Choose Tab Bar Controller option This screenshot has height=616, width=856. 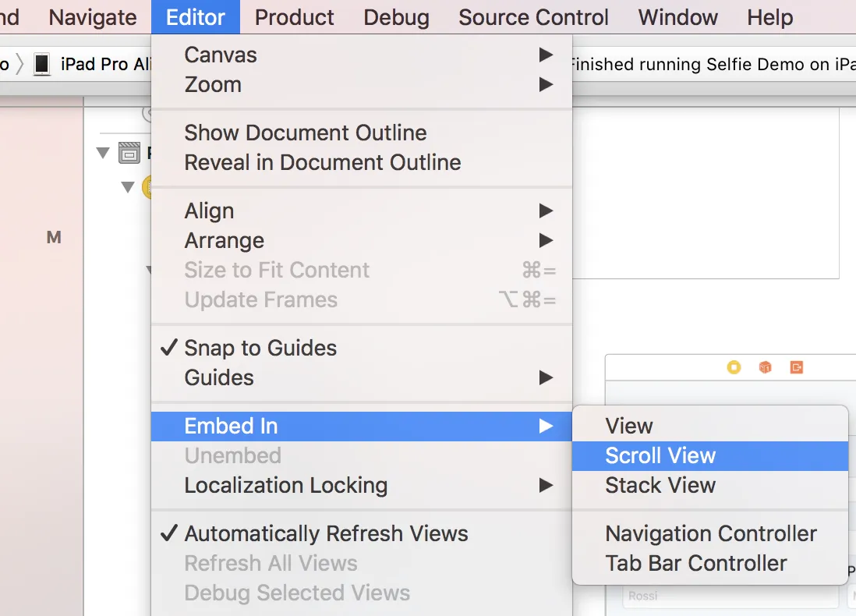point(696,563)
